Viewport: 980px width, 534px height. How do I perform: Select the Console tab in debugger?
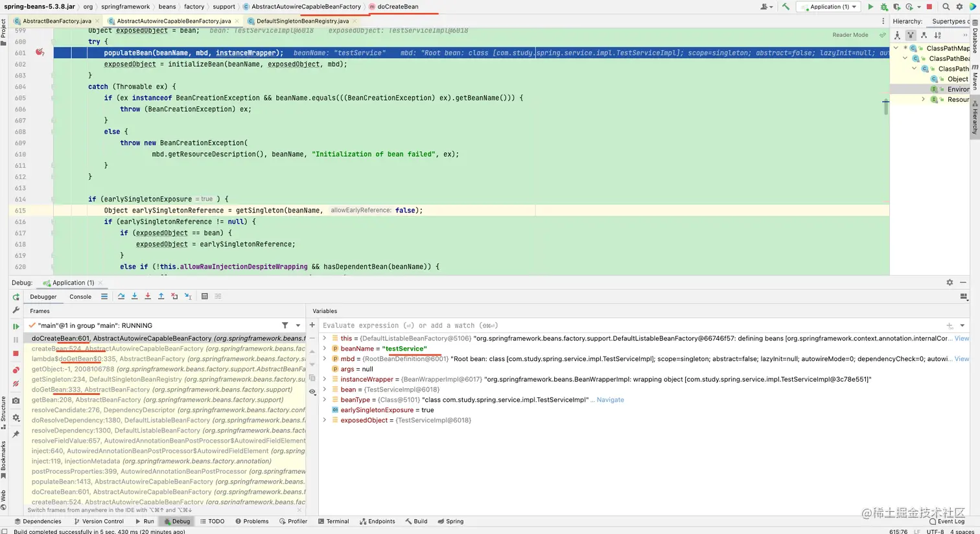(80, 297)
